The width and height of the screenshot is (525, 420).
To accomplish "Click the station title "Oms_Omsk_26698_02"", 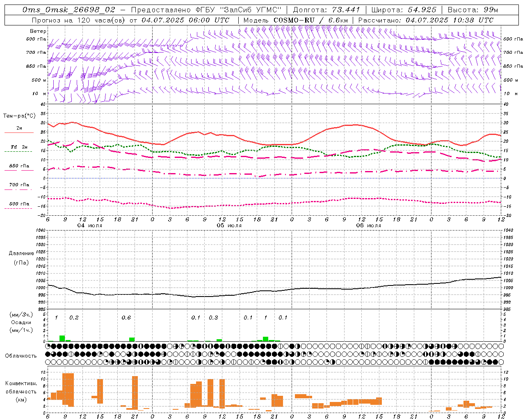I will point(69,10).
